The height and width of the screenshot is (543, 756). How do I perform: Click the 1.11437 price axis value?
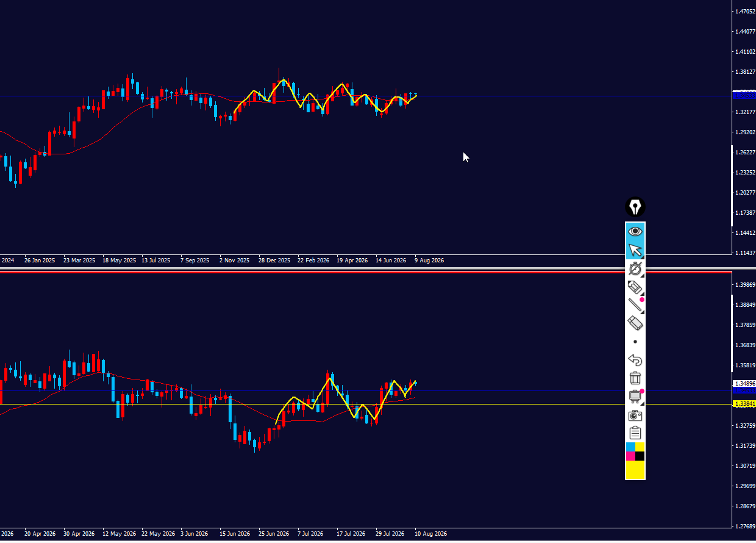(745, 253)
